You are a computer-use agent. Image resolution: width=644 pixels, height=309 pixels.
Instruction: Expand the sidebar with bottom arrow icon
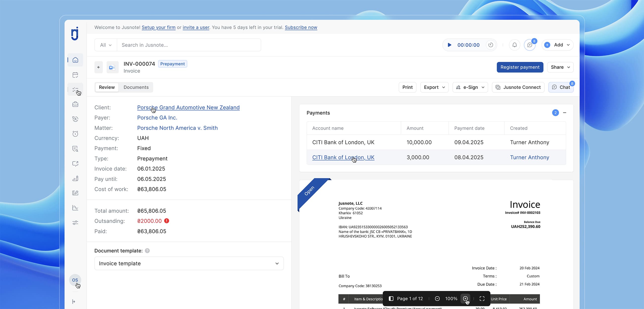tap(74, 302)
